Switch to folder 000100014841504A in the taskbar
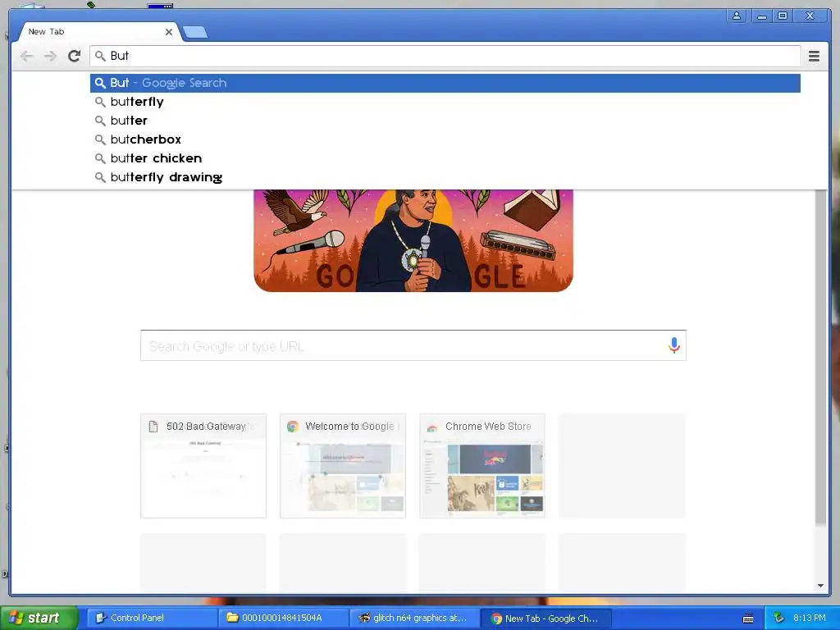This screenshot has height=630, width=840. (283, 619)
